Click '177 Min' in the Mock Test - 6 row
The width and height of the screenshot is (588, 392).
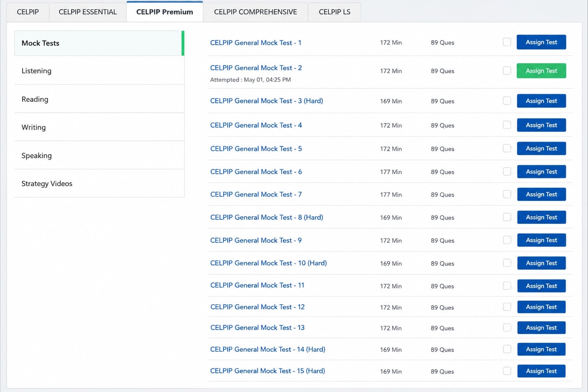coord(391,172)
